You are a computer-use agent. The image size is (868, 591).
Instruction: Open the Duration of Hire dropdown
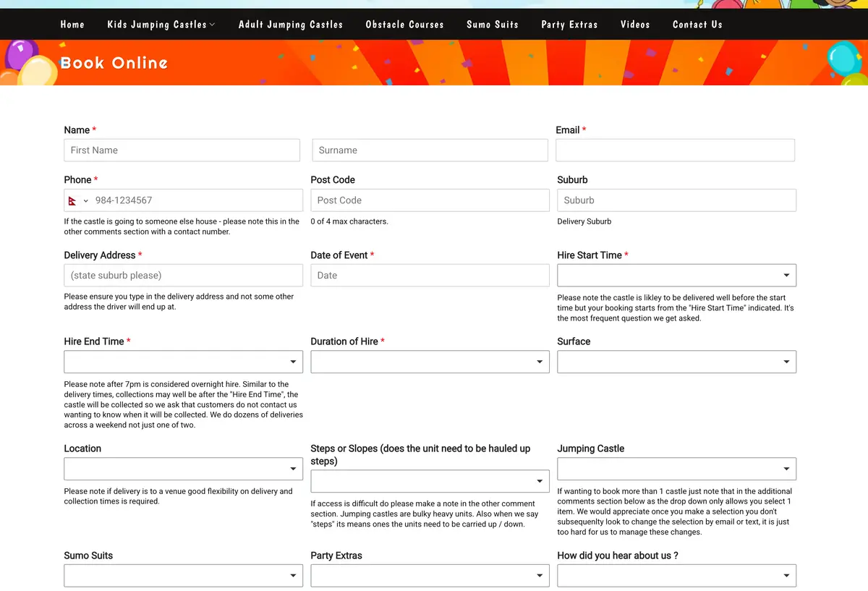(430, 362)
